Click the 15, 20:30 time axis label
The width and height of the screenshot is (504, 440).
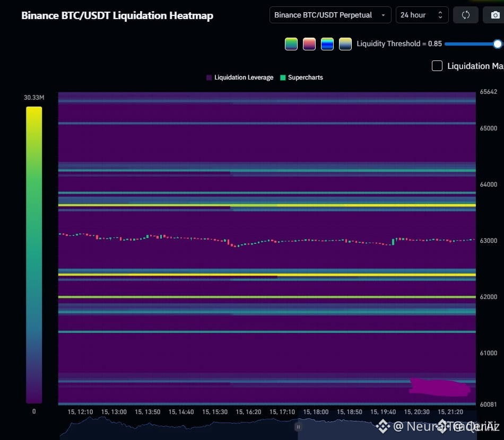[x=416, y=412]
